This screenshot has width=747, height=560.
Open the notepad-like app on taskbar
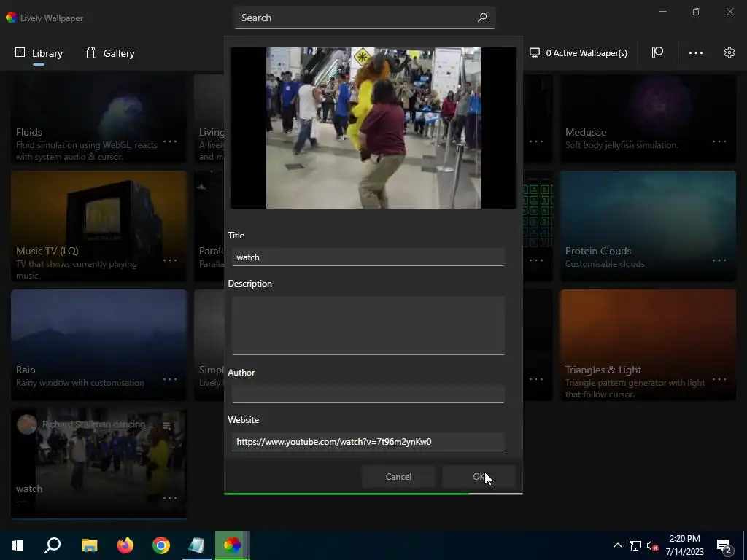point(196,545)
